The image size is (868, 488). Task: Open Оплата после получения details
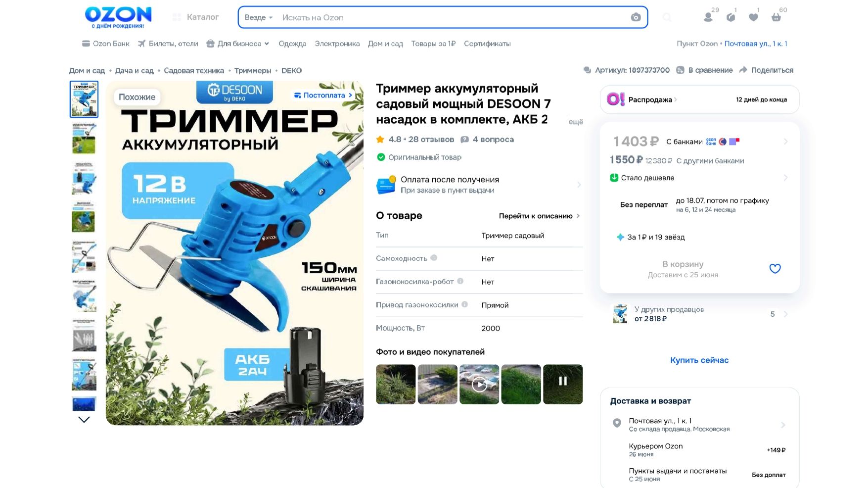tap(479, 185)
